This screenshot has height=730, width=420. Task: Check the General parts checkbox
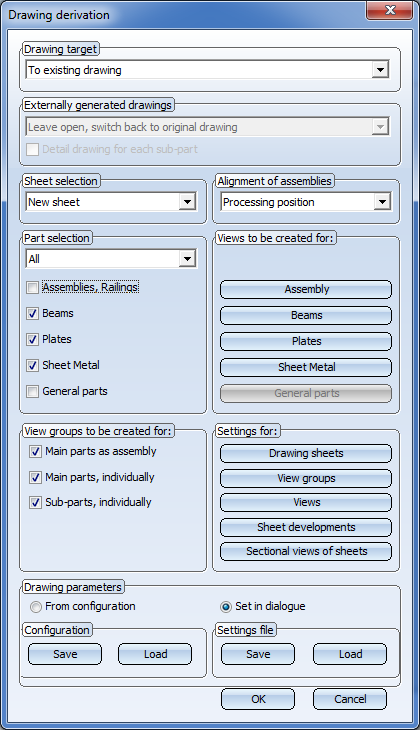tap(32, 392)
